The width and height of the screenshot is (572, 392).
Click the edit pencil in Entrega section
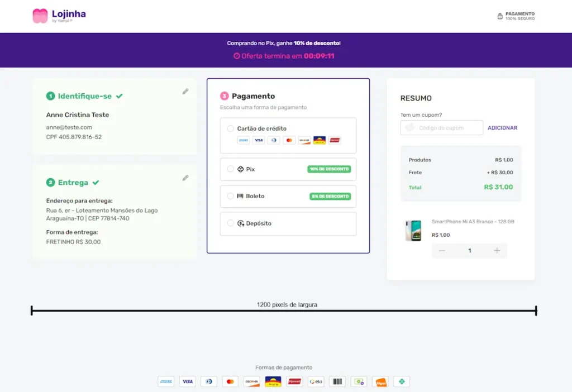(185, 178)
